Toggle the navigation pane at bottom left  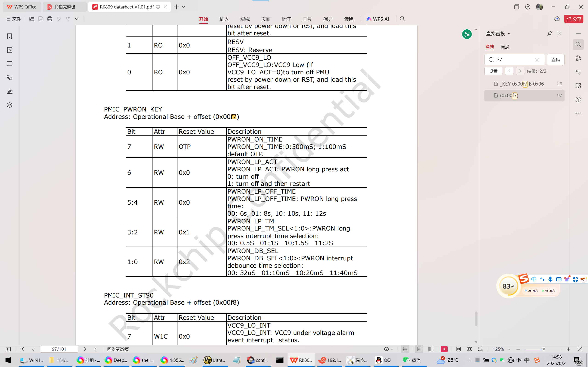point(8,349)
